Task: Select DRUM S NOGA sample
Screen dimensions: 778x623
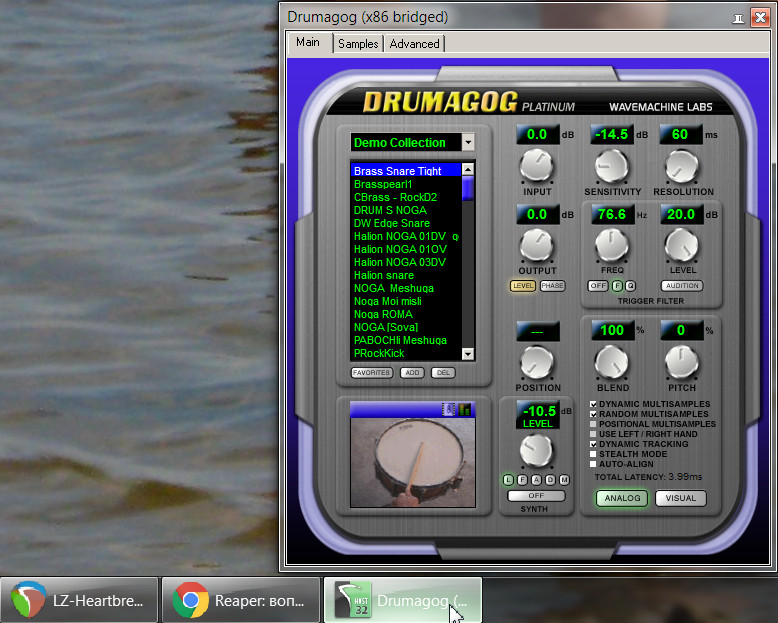Action: point(406,210)
